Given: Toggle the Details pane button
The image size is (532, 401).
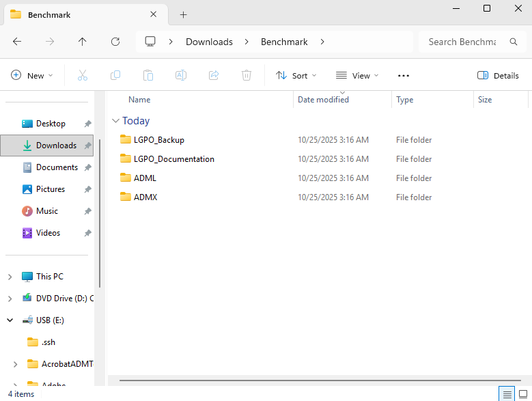Looking at the screenshot, I should pos(498,76).
